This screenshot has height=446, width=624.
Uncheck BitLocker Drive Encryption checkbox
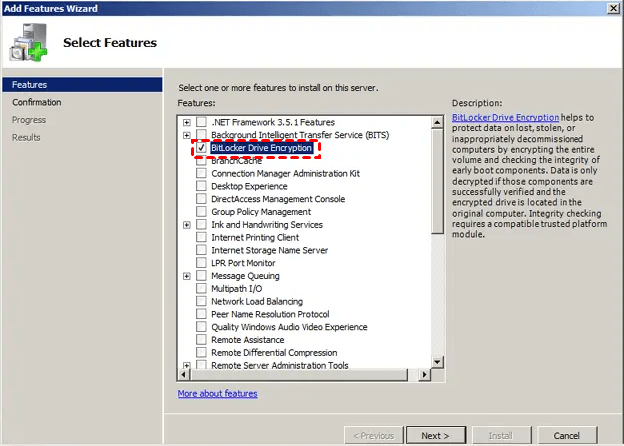click(201, 148)
